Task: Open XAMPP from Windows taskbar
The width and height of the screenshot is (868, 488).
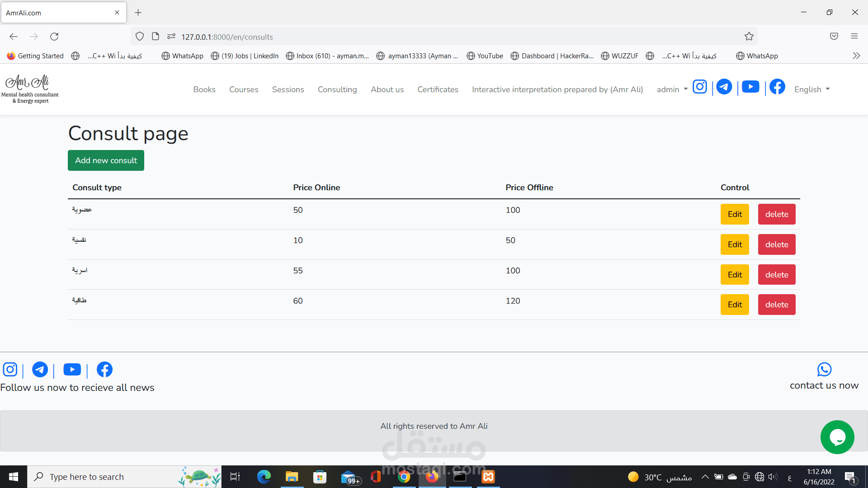Action: click(488, 477)
